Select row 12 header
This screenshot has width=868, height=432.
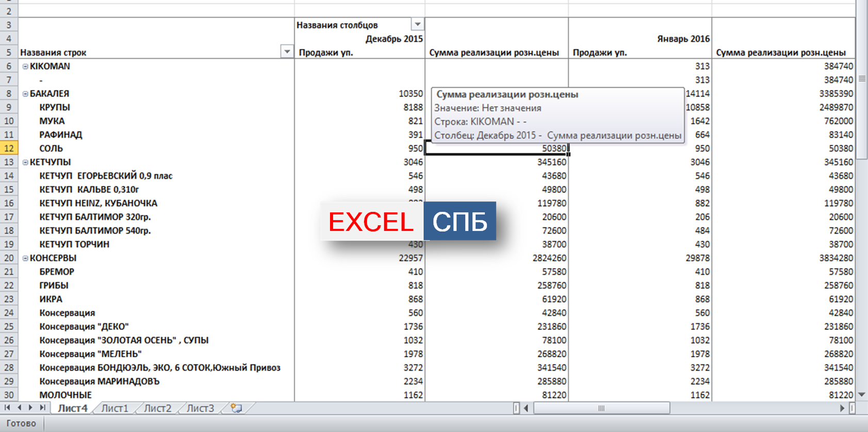coord(9,148)
